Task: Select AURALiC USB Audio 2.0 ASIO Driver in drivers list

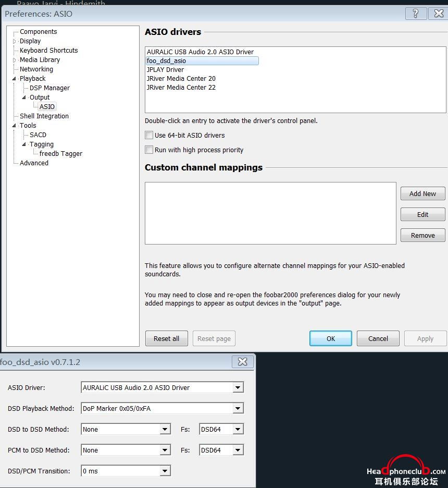Action: click(x=200, y=52)
